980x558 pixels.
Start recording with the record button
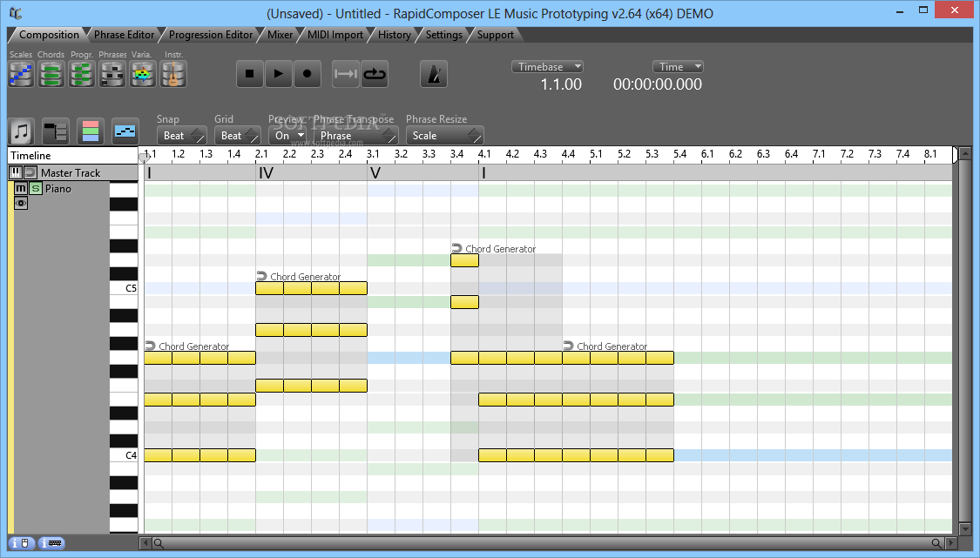[307, 74]
